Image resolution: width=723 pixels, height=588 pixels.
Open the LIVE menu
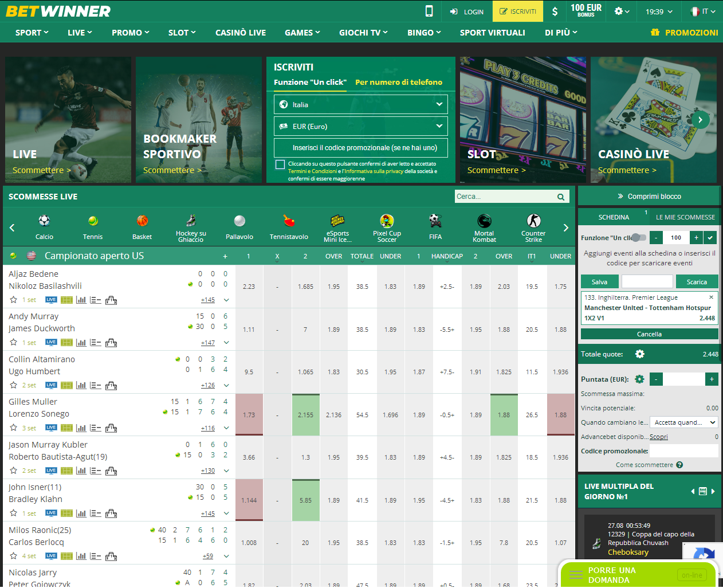[x=80, y=33]
